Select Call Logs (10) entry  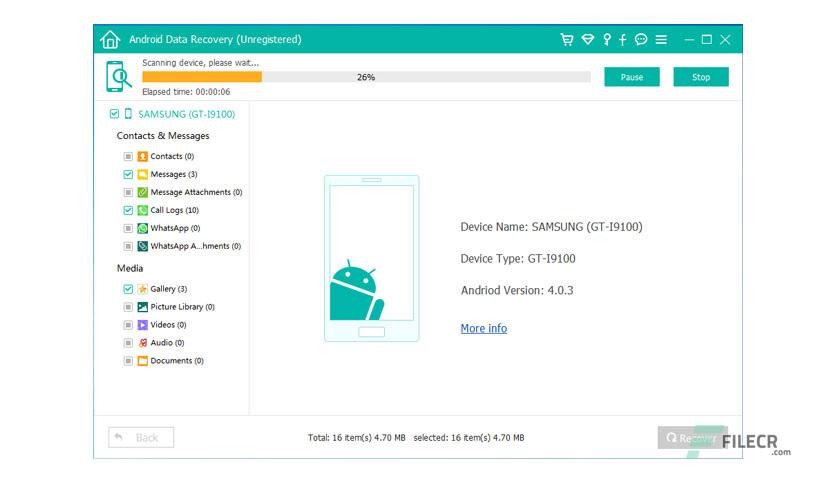[x=175, y=210]
